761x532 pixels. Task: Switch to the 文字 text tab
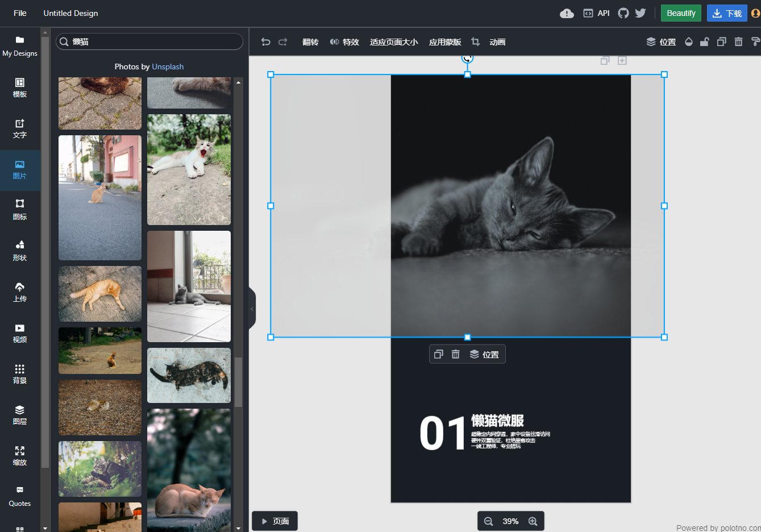point(20,130)
